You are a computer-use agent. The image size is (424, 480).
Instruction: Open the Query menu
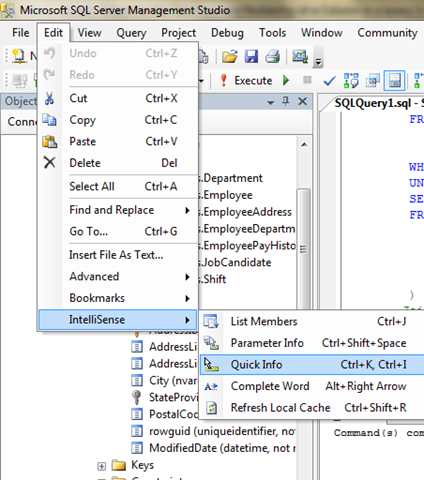131,33
